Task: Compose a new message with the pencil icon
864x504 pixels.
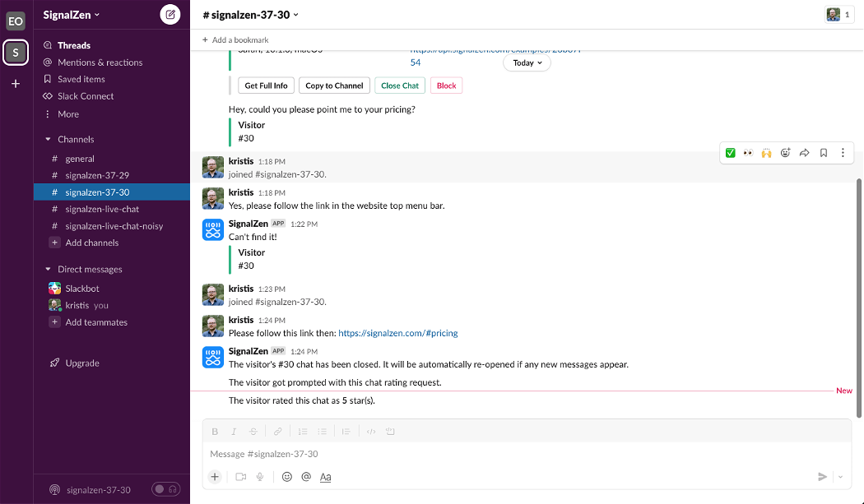Action: [170, 15]
